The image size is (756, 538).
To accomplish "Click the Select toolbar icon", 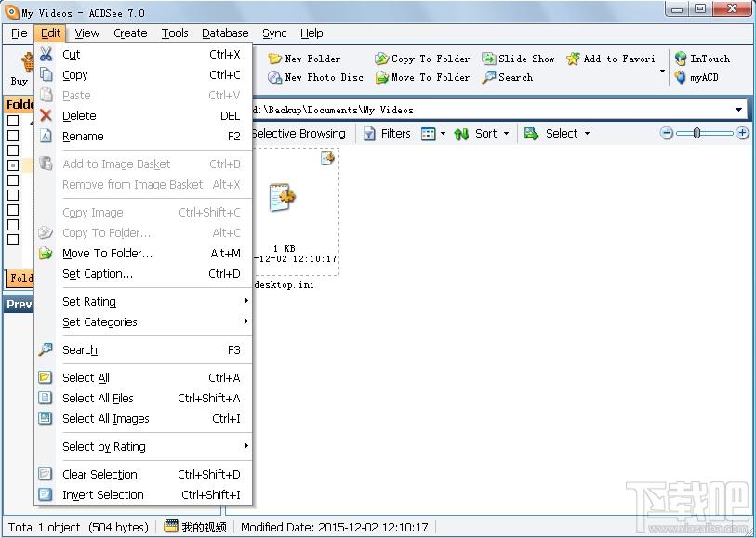I will pyautogui.click(x=531, y=134).
